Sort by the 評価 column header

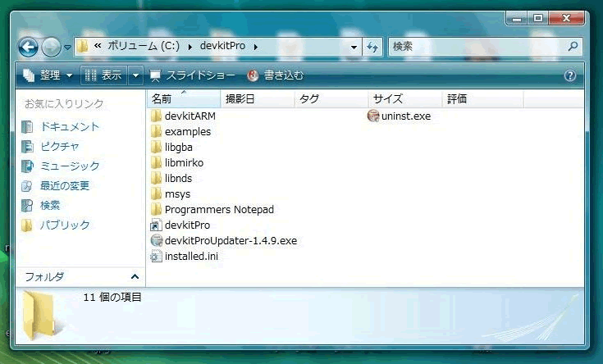pyautogui.click(x=482, y=98)
